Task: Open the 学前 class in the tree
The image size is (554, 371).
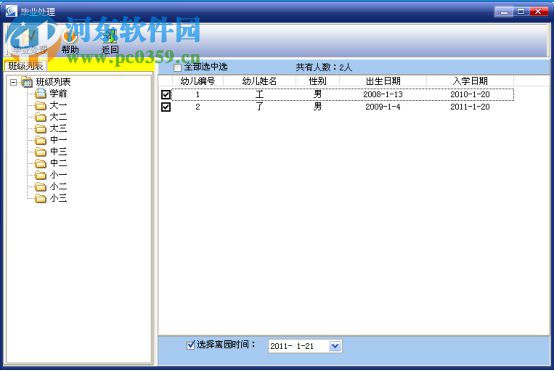Action: pos(58,94)
